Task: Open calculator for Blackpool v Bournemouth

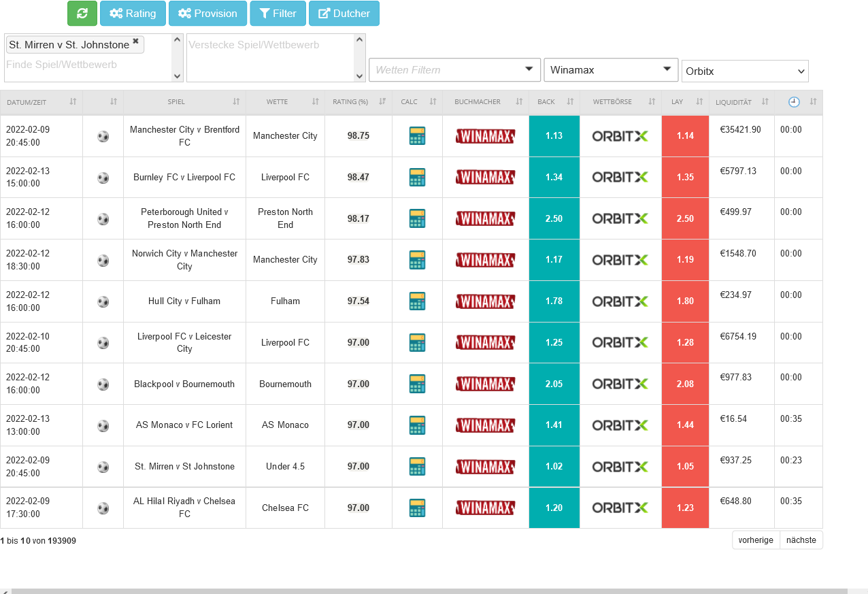Action: (x=417, y=384)
